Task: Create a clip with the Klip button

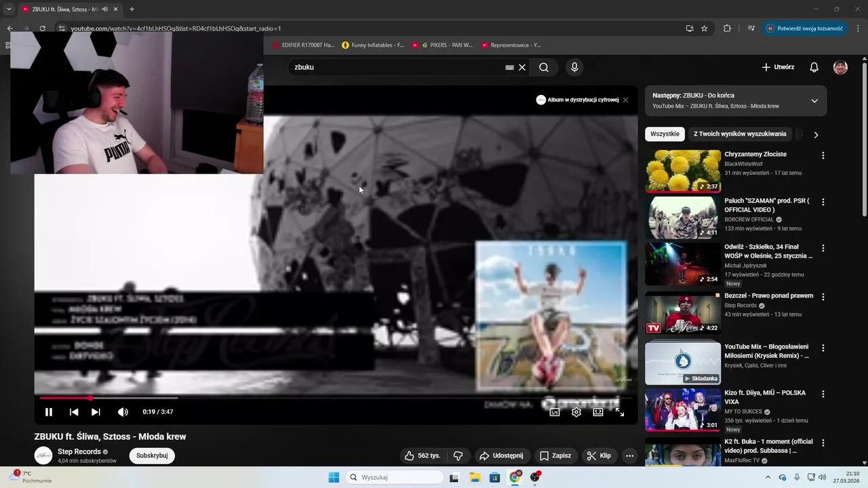Action: point(599,455)
